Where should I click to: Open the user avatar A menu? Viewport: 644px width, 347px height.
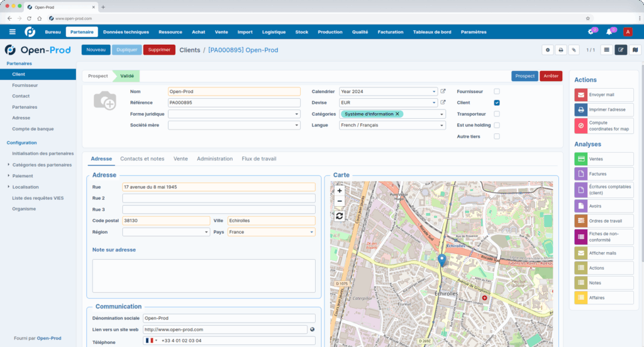click(x=628, y=31)
